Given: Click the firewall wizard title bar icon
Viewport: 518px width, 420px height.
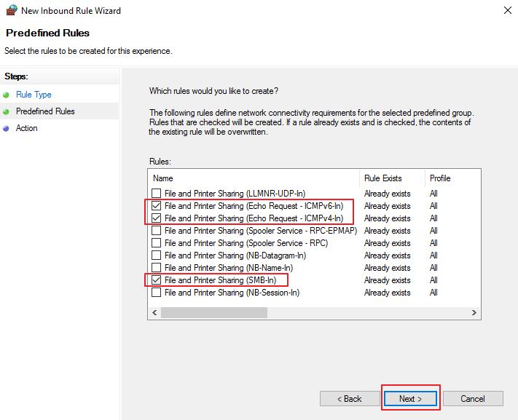Looking at the screenshot, I should [x=10, y=11].
